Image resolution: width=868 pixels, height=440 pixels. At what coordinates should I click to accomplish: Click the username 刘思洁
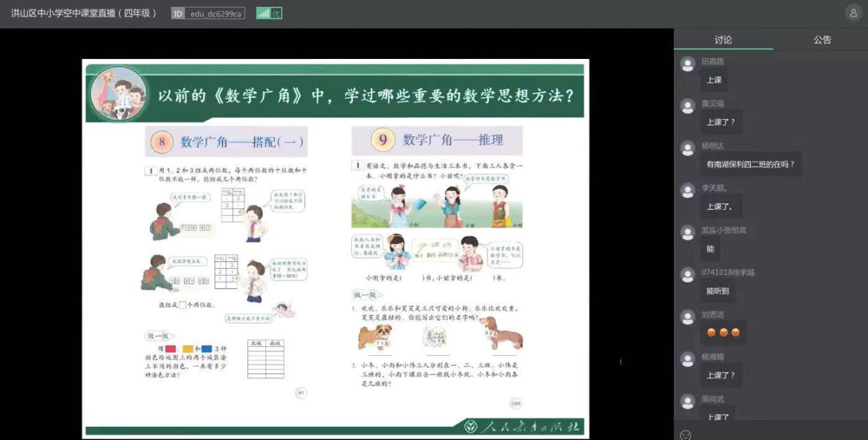click(713, 315)
